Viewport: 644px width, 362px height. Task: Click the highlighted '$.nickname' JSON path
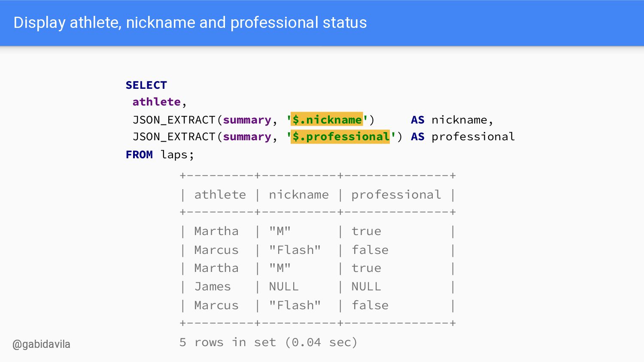tap(327, 120)
